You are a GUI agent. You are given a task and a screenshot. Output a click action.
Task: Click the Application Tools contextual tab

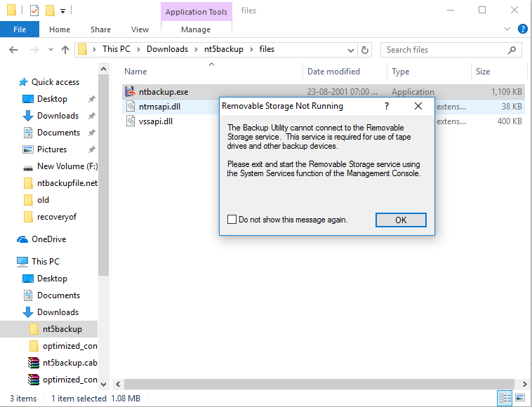pos(197,12)
